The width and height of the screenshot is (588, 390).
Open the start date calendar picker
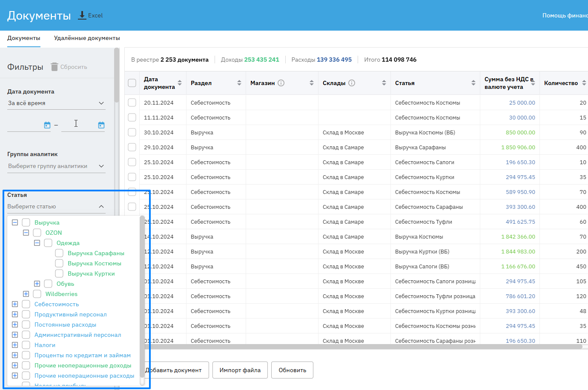pyautogui.click(x=47, y=125)
